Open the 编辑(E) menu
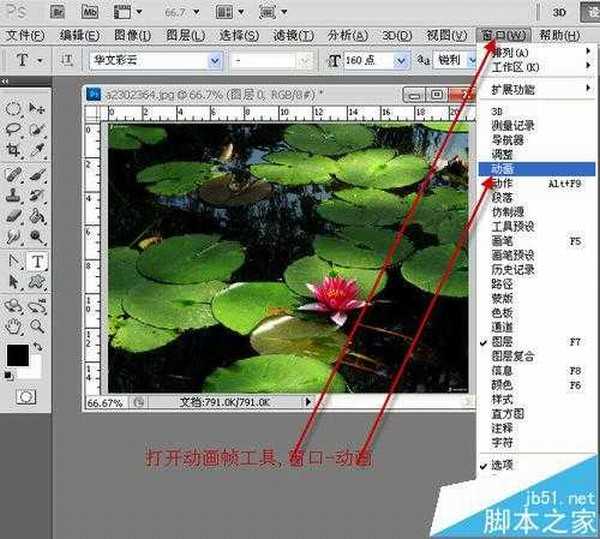Viewport: 600px width, 539px height. [80, 36]
